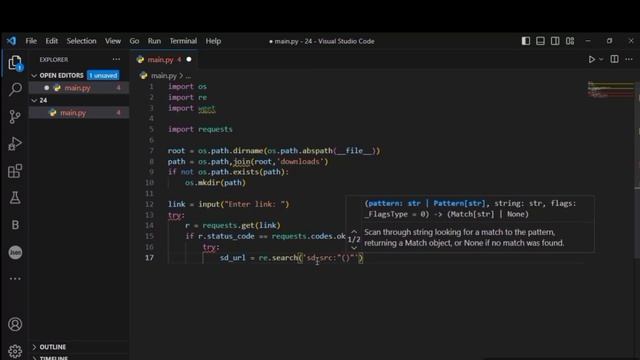This screenshot has height=360, width=640.
Task: Select main.py under Open Editors
Action: click(x=79, y=88)
